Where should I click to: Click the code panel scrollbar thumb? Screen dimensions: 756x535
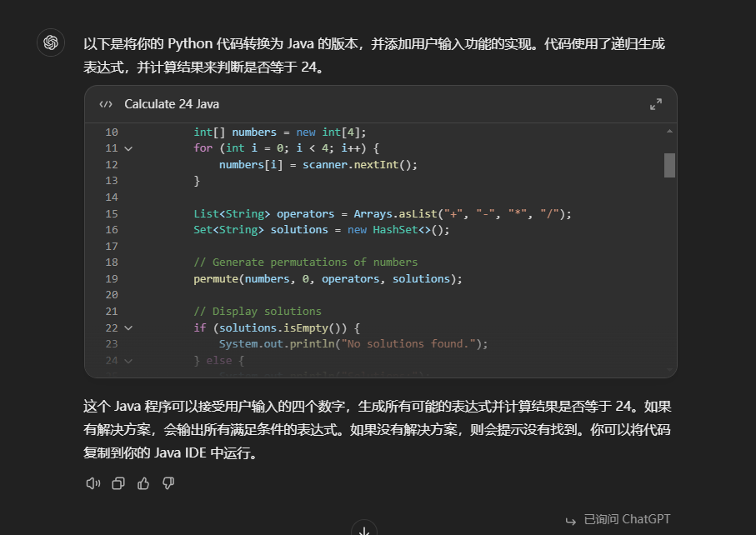[669, 165]
